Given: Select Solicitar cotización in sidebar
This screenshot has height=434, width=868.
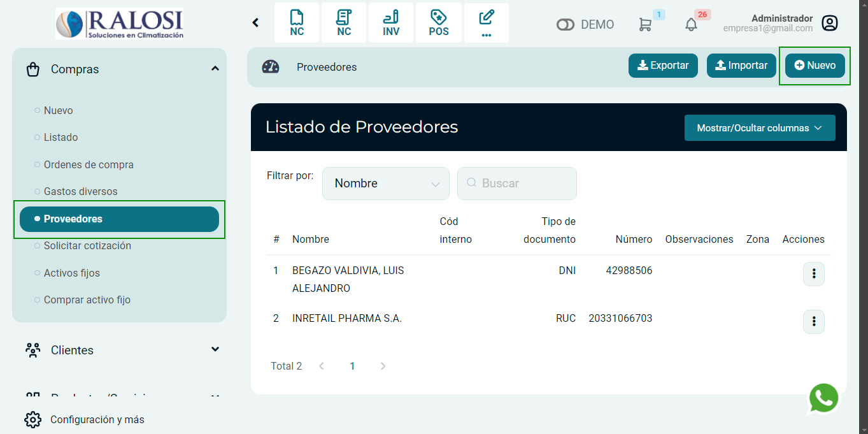Looking at the screenshot, I should tap(87, 245).
